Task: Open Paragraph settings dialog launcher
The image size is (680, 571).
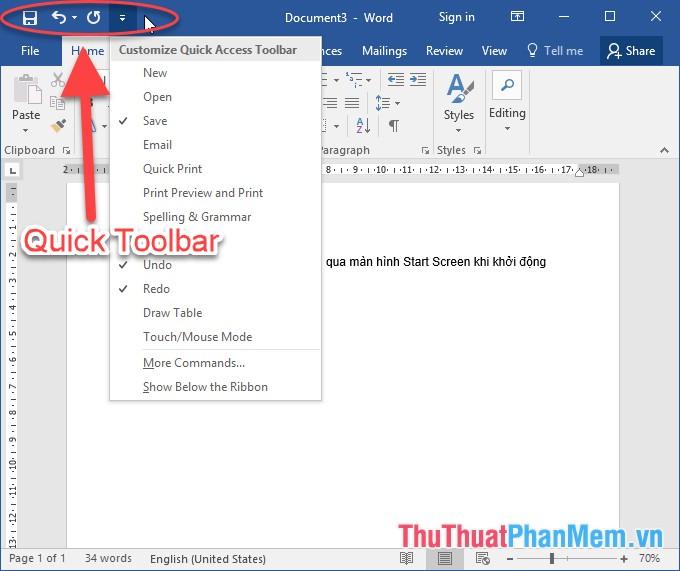Action: (x=425, y=150)
